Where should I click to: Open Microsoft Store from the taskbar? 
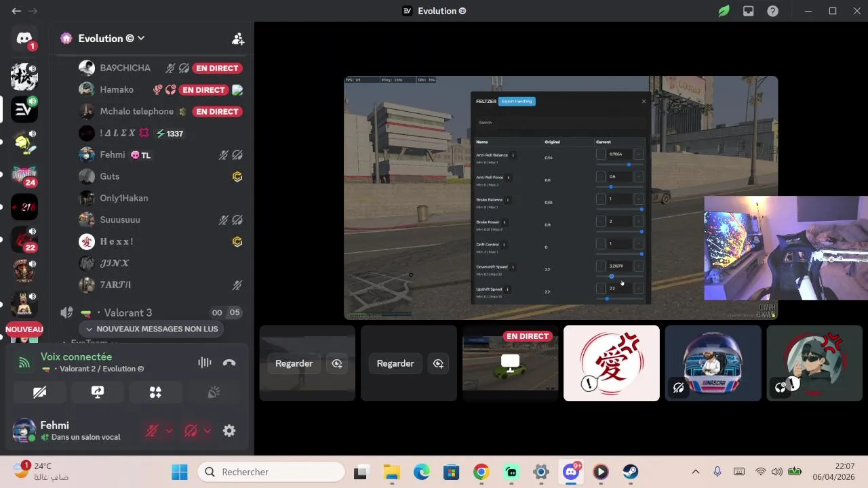451,472
